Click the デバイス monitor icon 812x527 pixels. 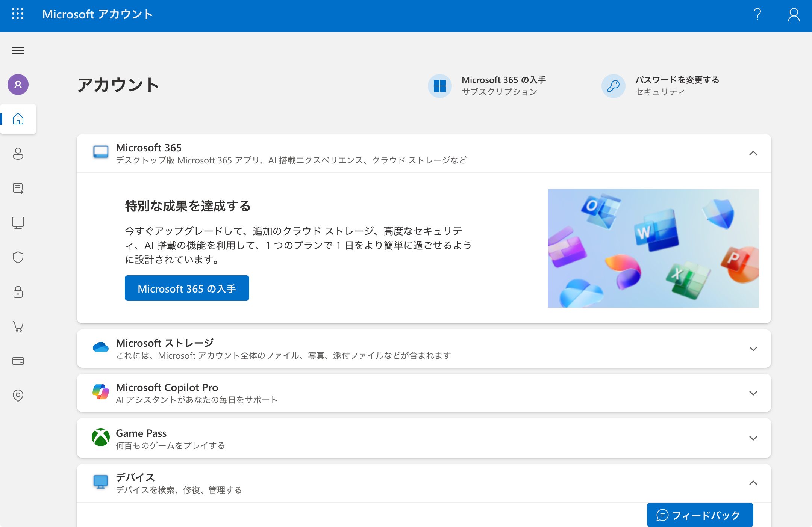pyautogui.click(x=101, y=482)
